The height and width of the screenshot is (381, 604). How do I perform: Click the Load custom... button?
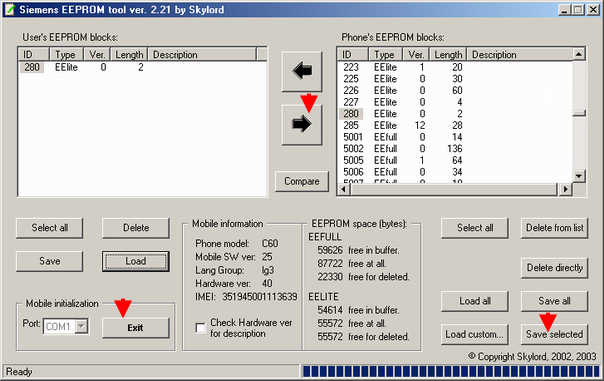(475, 334)
